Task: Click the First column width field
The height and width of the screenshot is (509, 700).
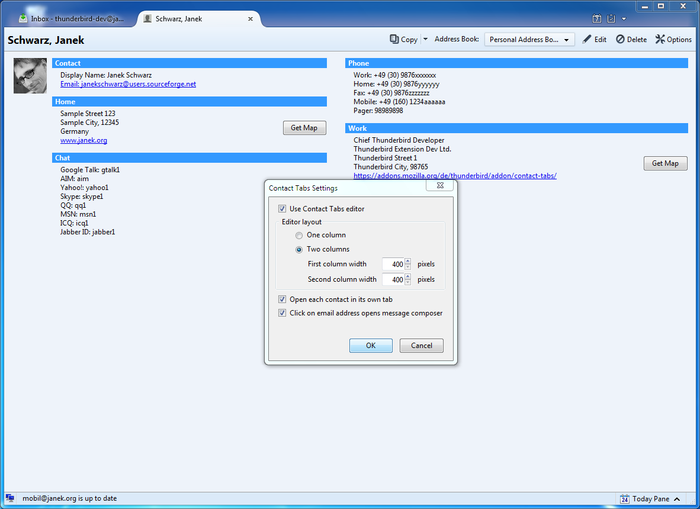Action: (393, 264)
